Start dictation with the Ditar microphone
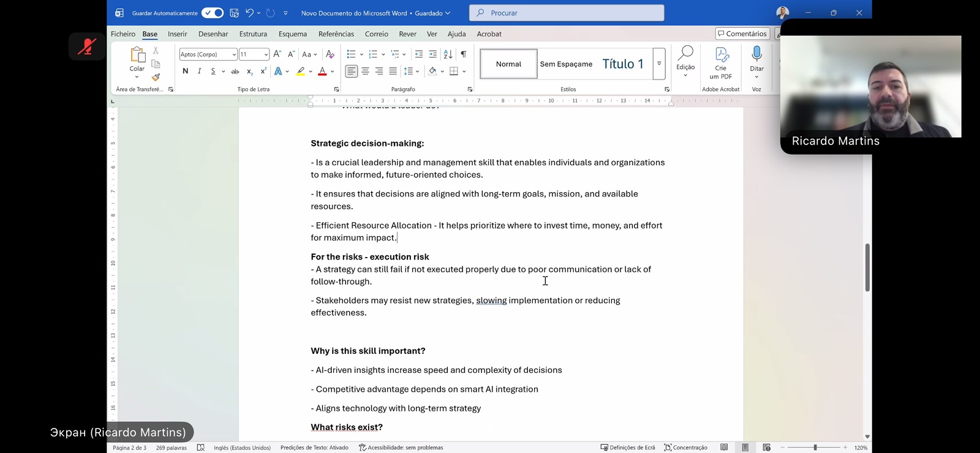Viewport: 980px width, 453px height. (756, 58)
